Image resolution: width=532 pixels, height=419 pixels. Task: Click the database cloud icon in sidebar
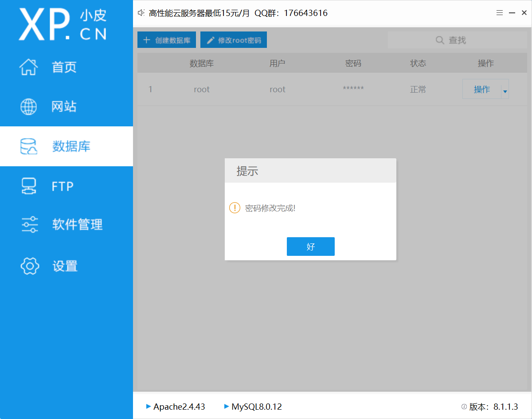[29, 146]
